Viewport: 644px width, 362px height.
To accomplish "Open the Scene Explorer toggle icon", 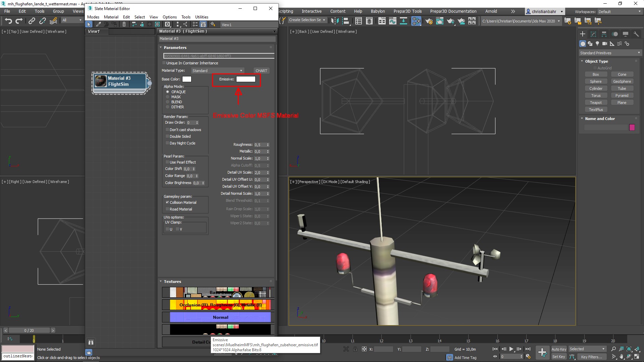I will (359, 21).
